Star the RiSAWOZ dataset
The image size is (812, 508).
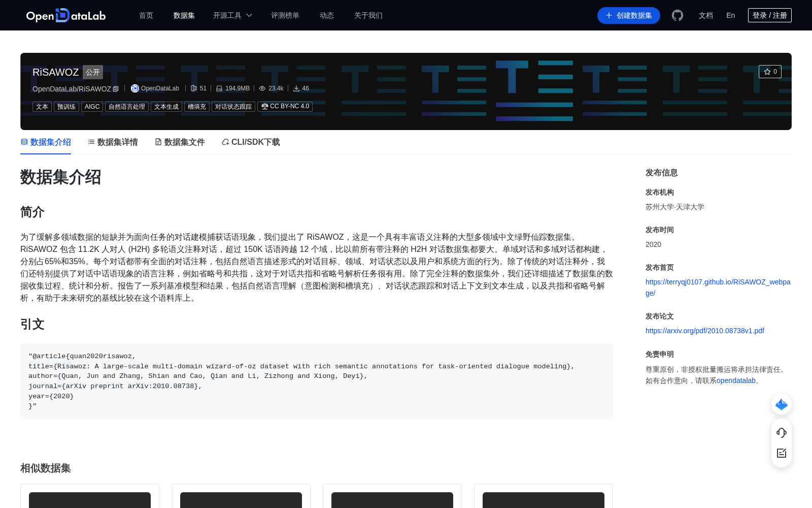coord(770,72)
